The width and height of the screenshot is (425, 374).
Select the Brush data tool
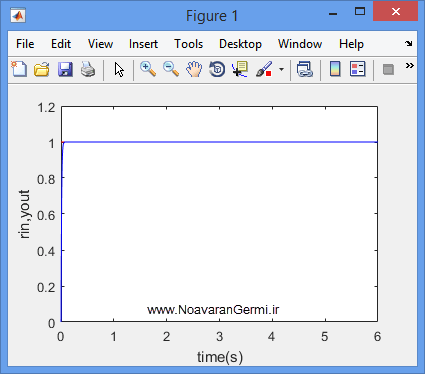coord(264,69)
